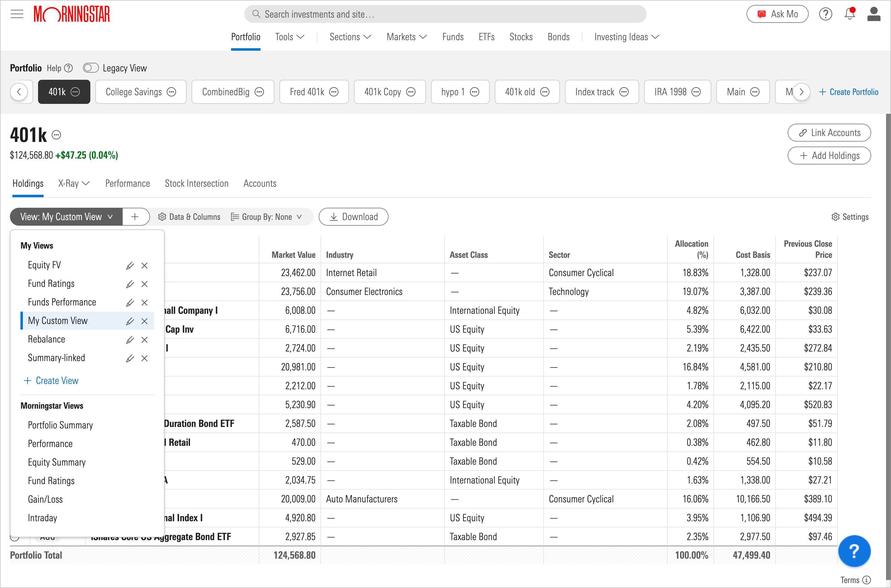Go to the Accounts tab
The width and height of the screenshot is (891, 588).
(x=260, y=183)
